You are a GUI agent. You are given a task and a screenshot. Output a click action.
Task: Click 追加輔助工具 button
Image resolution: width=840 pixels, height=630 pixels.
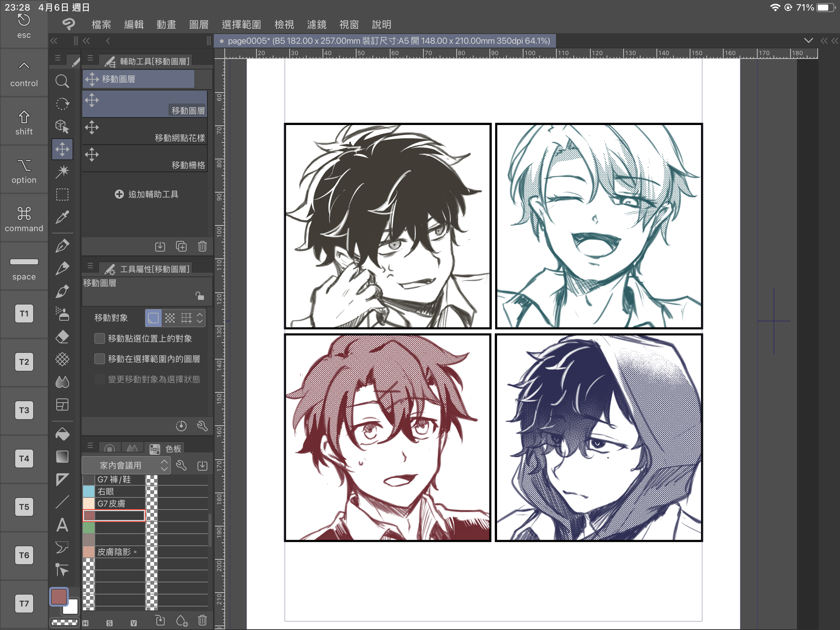pyautogui.click(x=147, y=195)
